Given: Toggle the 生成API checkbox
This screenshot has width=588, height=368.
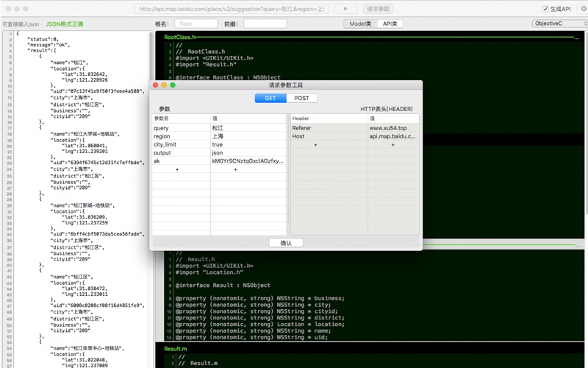Looking at the screenshot, I should (x=545, y=9).
